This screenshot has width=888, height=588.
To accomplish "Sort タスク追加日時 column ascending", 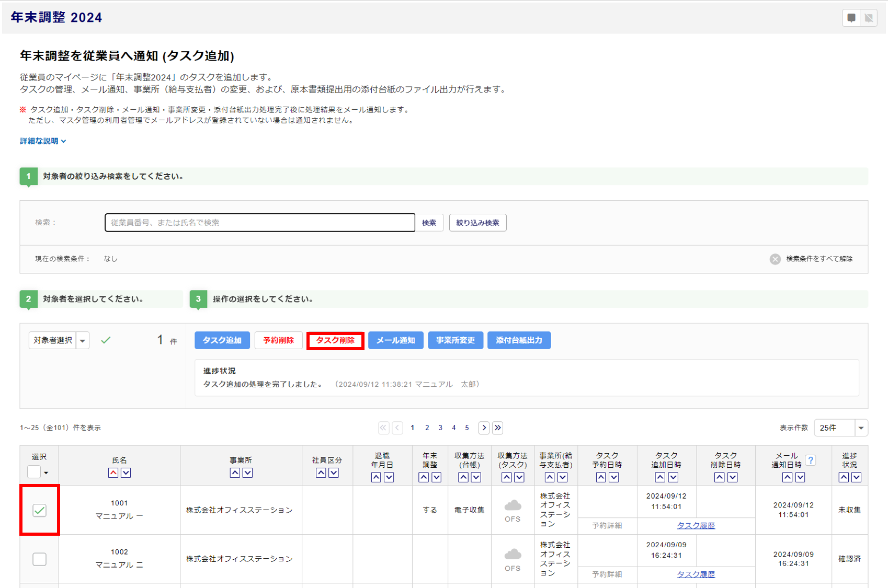I will 660,477.
